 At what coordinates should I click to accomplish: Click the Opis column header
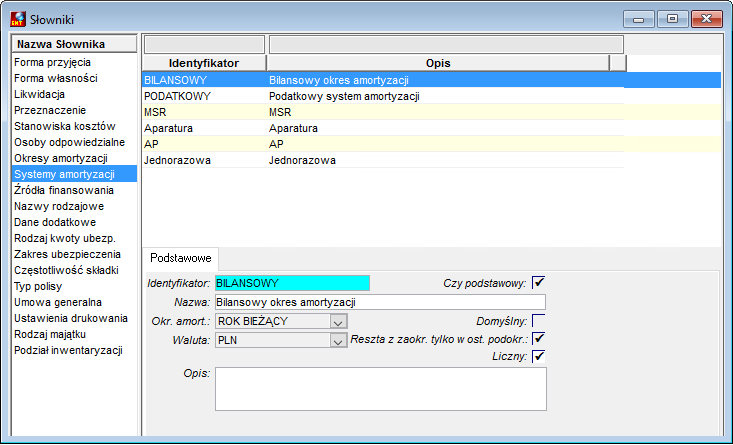click(438, 63)
